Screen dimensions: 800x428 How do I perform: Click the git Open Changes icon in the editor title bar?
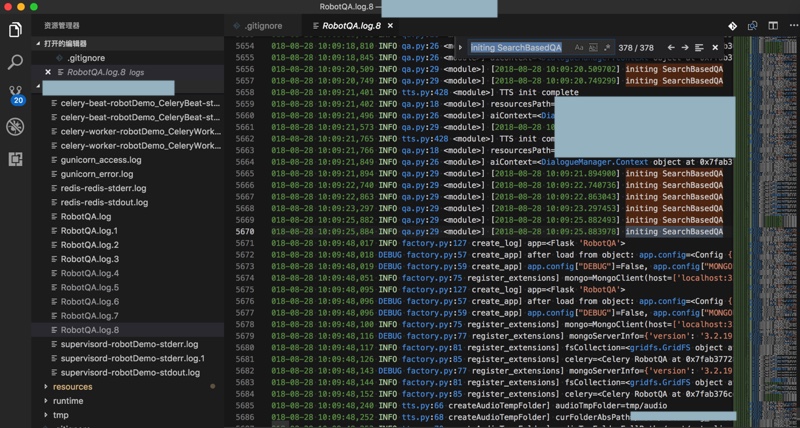tap(732, 26)
